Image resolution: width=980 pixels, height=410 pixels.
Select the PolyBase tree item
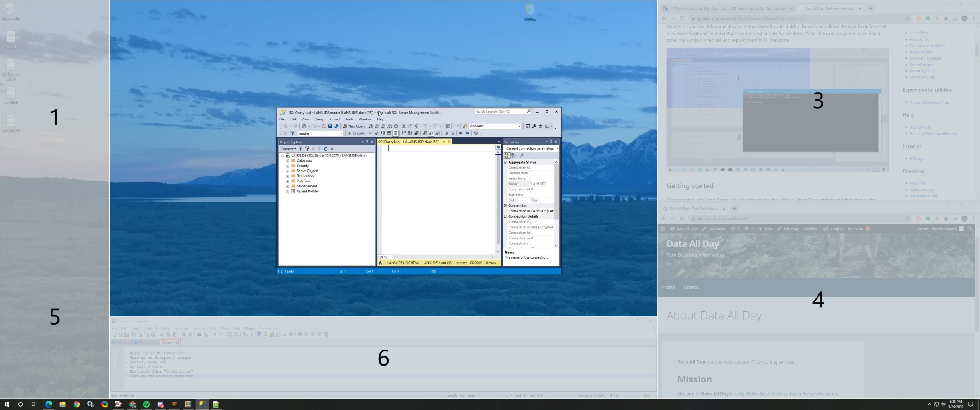[x=303, y=181]
